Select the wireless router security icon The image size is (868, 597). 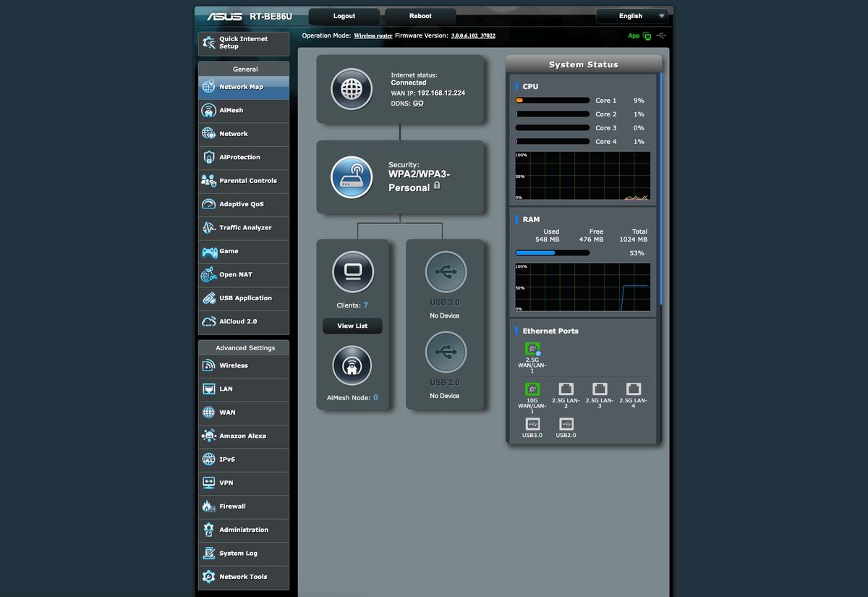(352, 177)
